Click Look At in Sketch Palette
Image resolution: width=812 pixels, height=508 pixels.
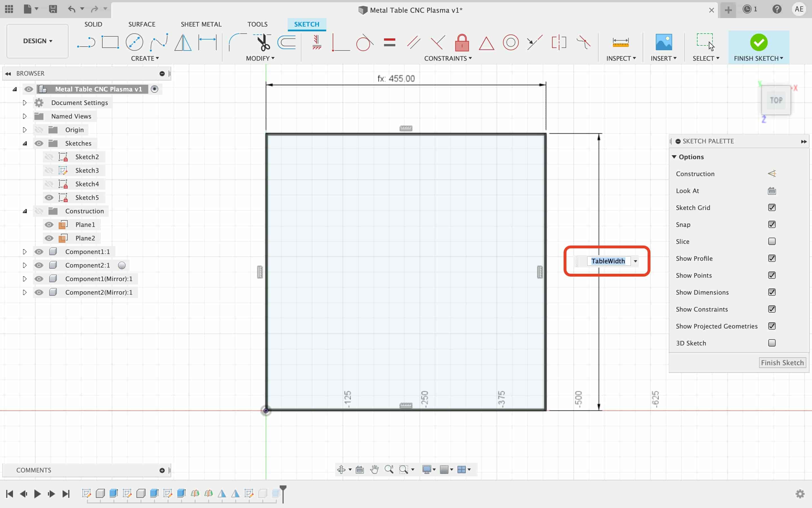pyautogui.click(x=772, y=191)
